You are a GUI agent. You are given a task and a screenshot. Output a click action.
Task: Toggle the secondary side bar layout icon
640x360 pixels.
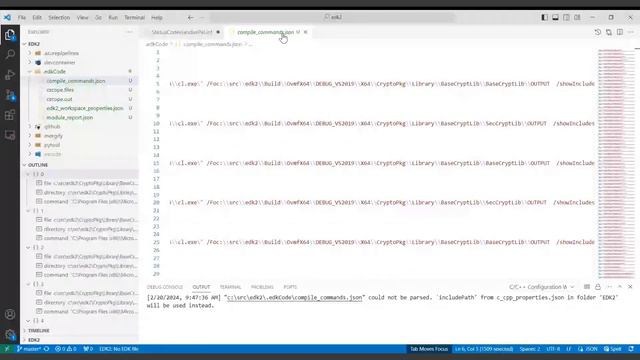pos(567,18)
